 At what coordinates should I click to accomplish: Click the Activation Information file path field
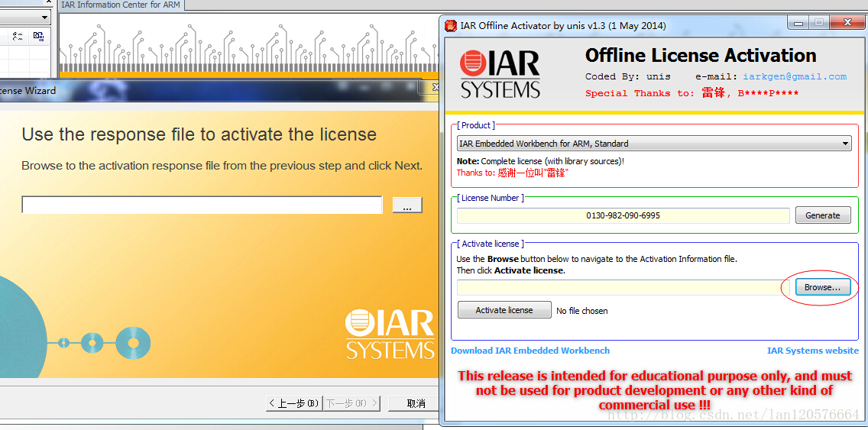pos(623,287)
